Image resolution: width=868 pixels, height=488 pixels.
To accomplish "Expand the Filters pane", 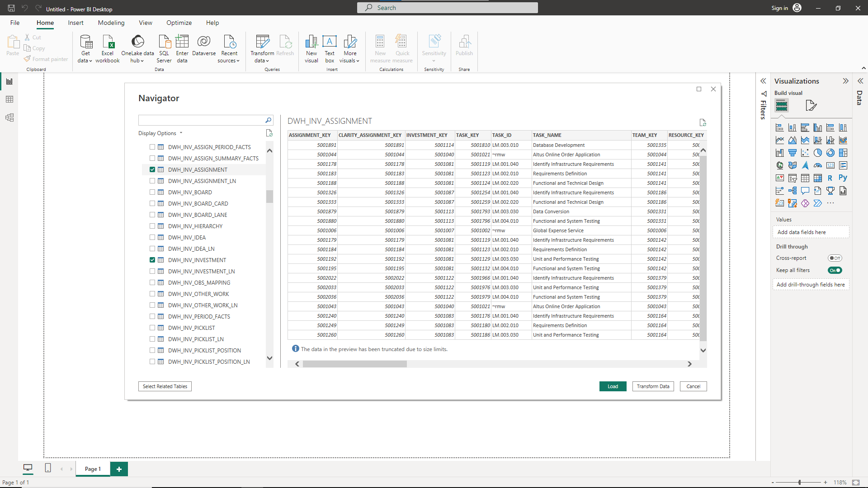I will (763, 81).
